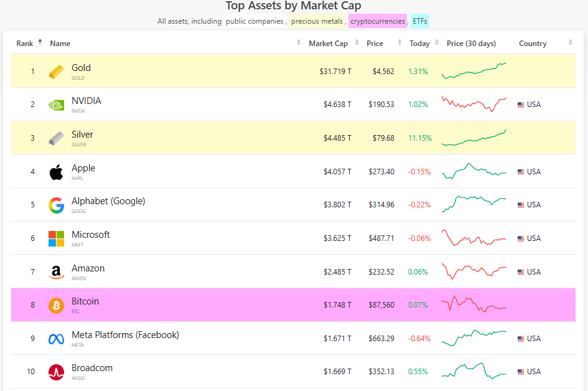Click the Broadcom logo icon

56,372
